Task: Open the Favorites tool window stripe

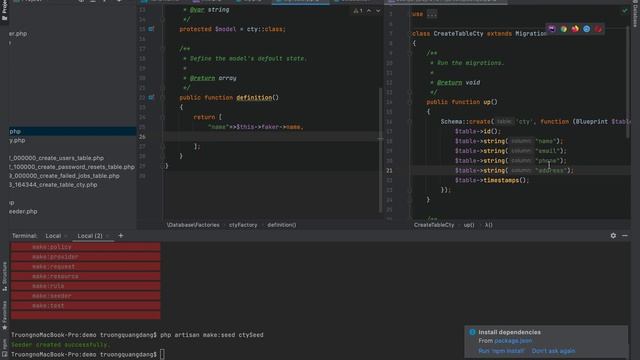Action: 4,315
